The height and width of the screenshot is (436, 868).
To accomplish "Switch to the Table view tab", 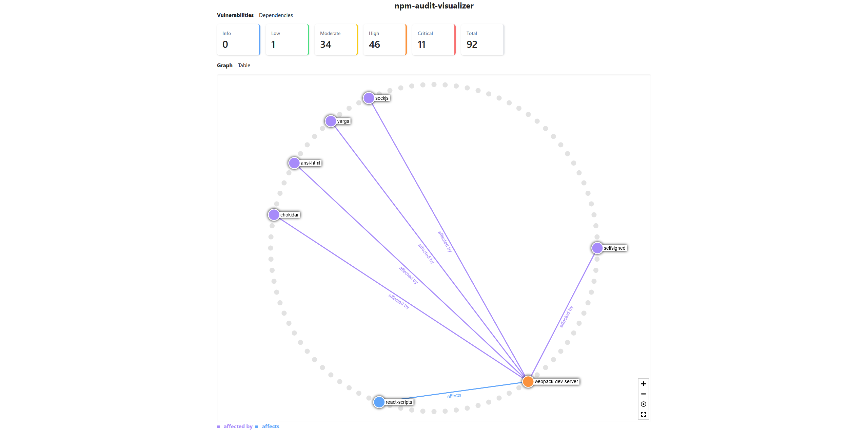I will click(x=244, y=65).
